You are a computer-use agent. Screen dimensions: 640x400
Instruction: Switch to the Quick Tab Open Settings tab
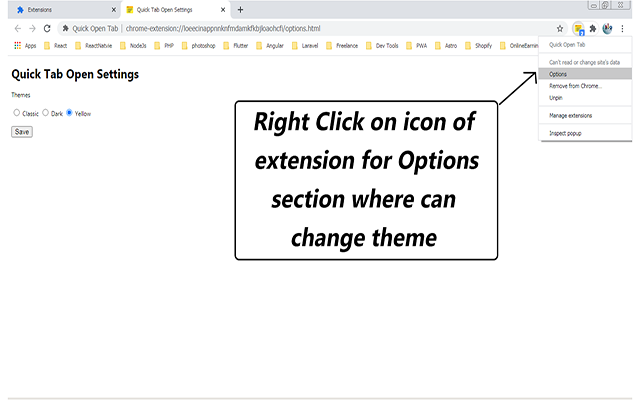176,10
